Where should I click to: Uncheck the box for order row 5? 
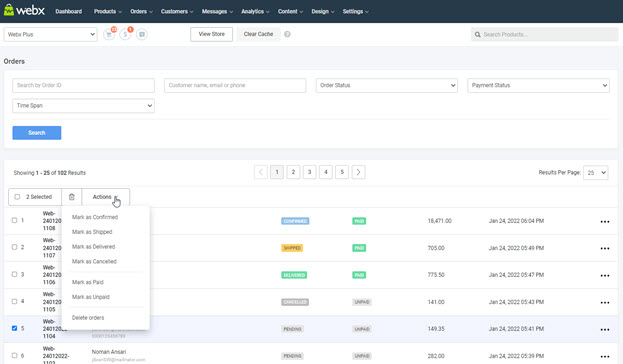tap(14, 328)
